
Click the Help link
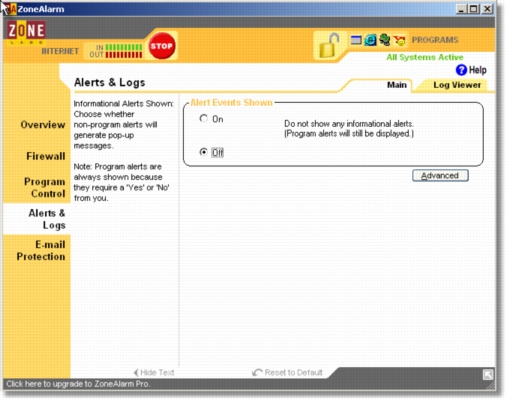478,70
